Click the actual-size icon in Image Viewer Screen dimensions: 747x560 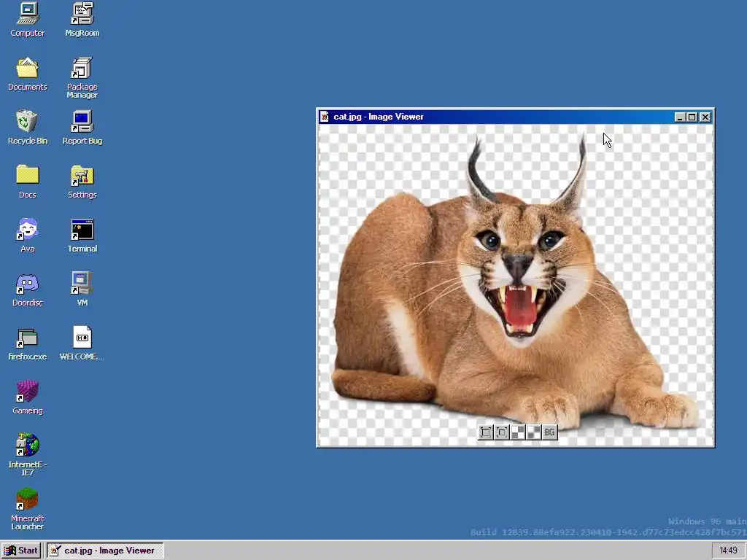[502, 432]
